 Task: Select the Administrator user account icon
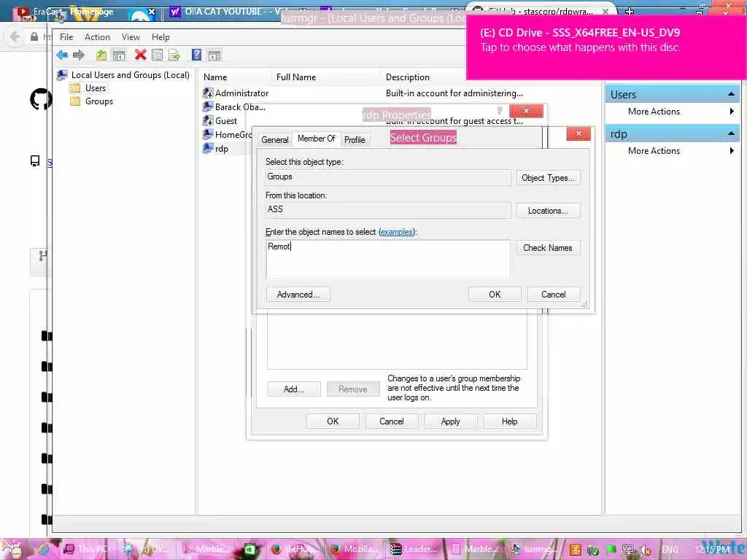(208, 93)
